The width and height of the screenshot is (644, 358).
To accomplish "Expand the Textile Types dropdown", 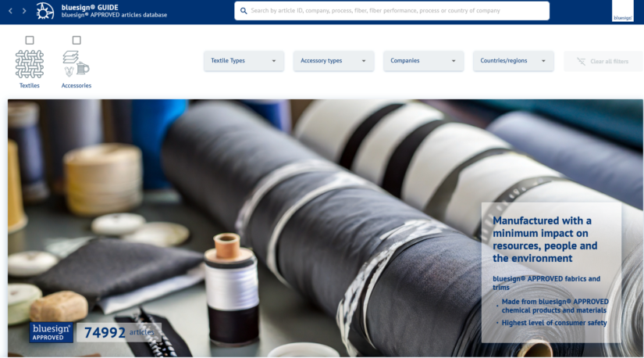I will pos(244,61).
